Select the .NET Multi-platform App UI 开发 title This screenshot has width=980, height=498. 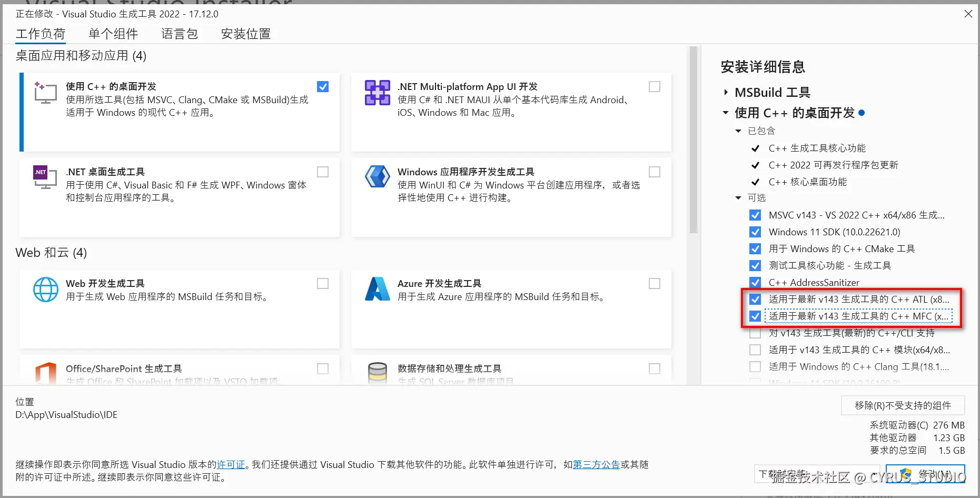(468, 87)
